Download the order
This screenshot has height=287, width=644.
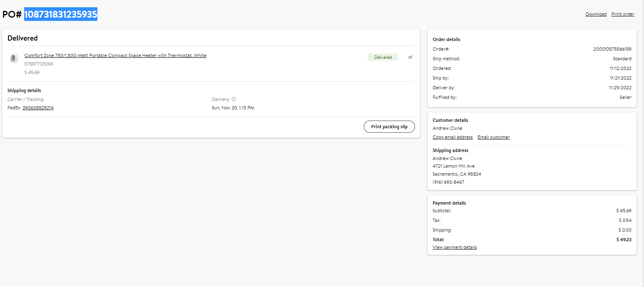pyautogui.click(x=596, y=14)
